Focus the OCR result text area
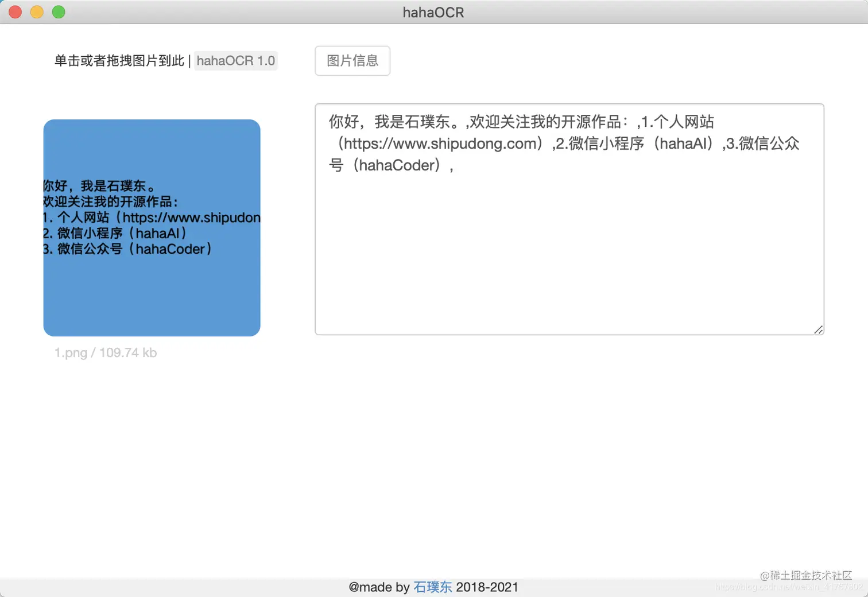 [569, 219]
